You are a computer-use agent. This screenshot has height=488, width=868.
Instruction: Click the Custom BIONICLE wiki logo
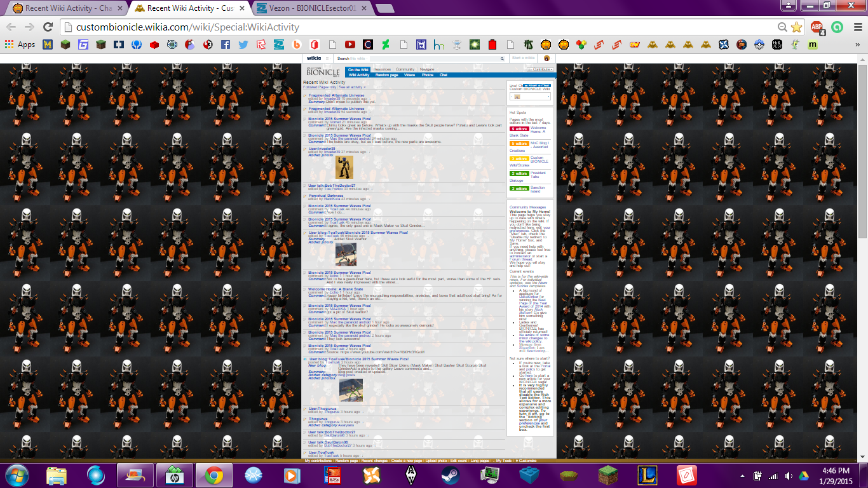pos(323,72)
